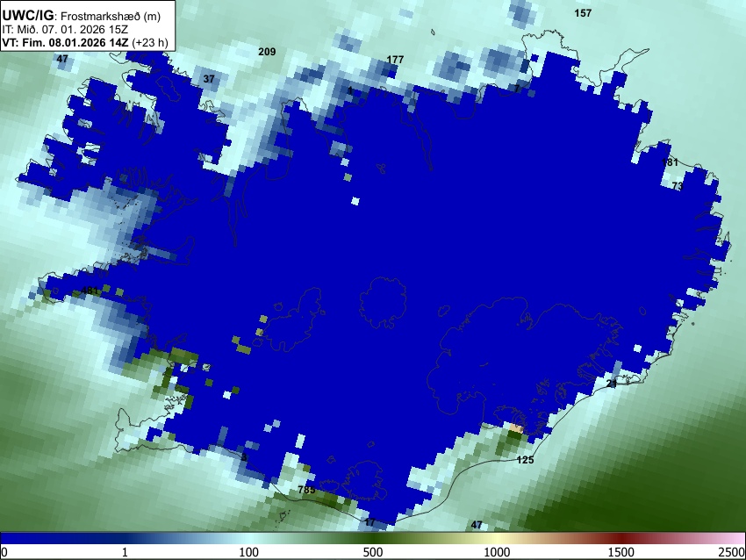Click the "2500" label on the color scale
Viewport: 746px width, 560px height.
pos(732,552)
